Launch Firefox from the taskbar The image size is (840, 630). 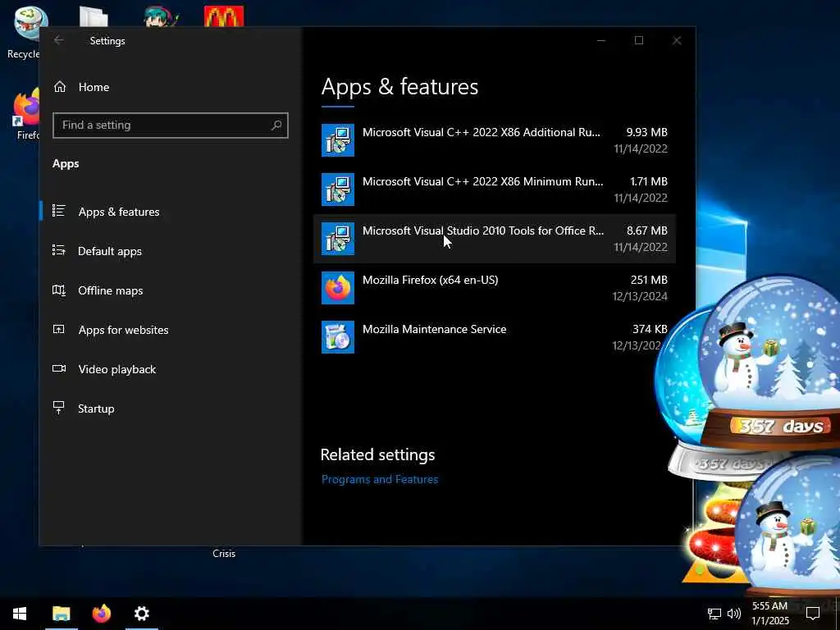pyautogui.click(x=101, y=614)
